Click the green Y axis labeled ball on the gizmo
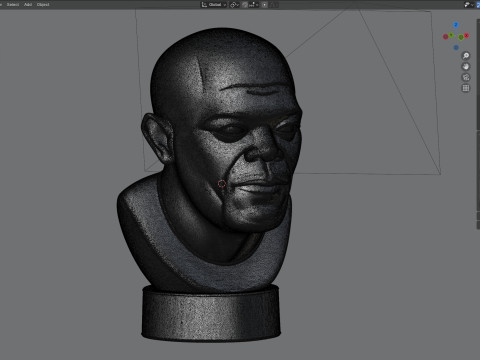Image resolution: width=480 pixels, height=360 pixels. 451,35
